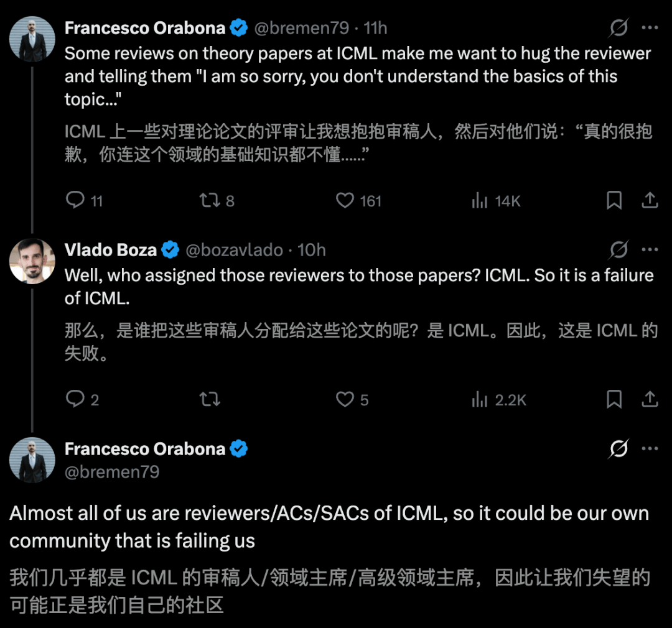Like the tweet with 161 likes
The image size is (672, 628).
tap(345, 200)
